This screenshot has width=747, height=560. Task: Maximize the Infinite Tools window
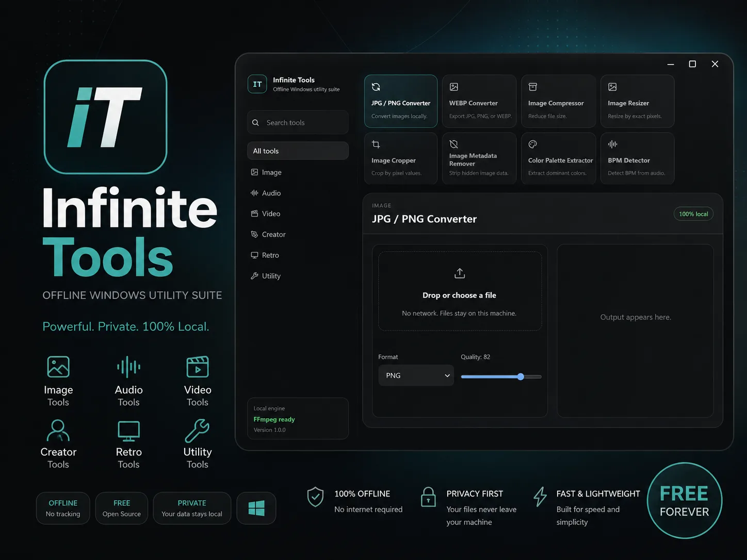(692, 64)
